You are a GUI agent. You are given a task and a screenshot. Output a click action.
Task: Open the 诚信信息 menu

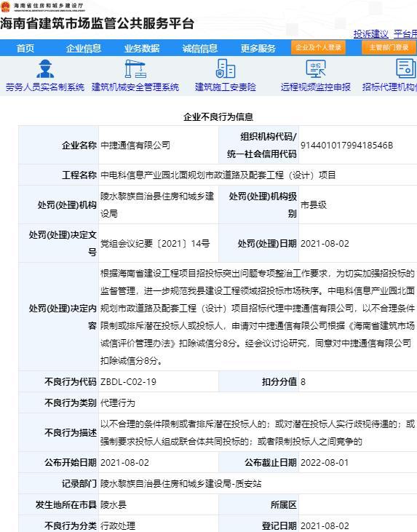tap(200, 48)
